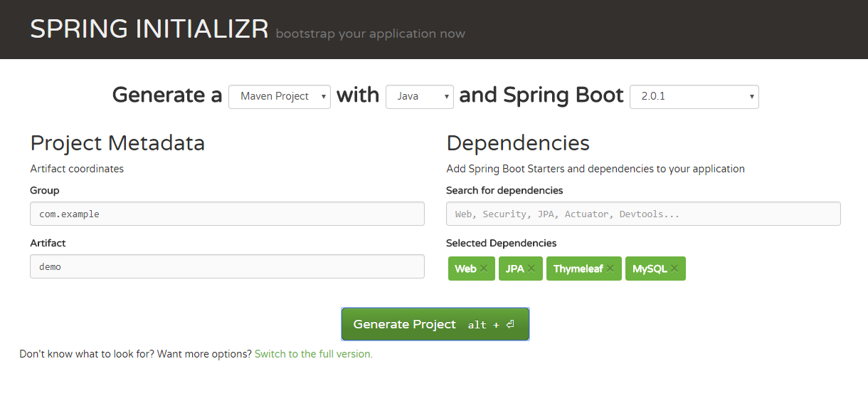Open the Spring Boot version 2.0.1 dropdown

click(694, 96)
